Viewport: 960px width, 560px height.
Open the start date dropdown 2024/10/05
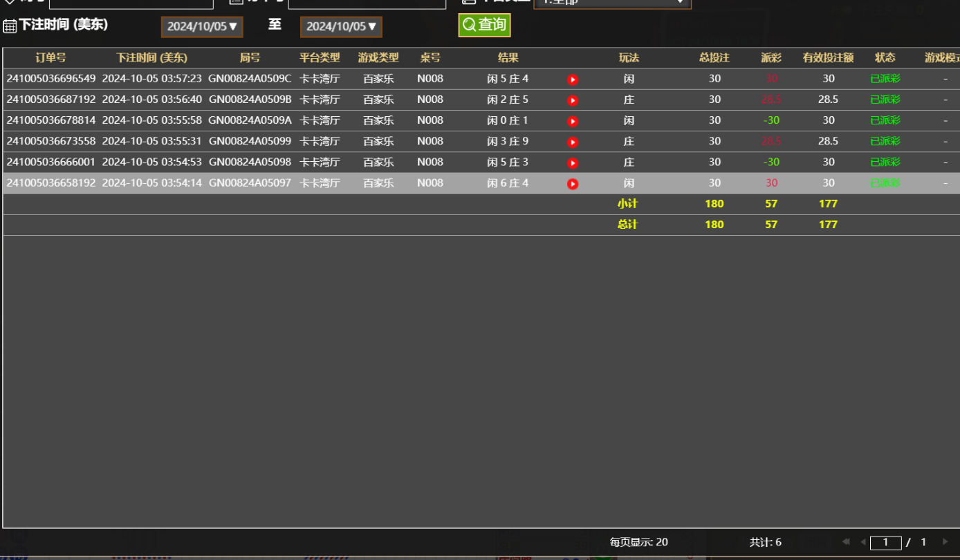pyautogui.click(x=202, y=26)
